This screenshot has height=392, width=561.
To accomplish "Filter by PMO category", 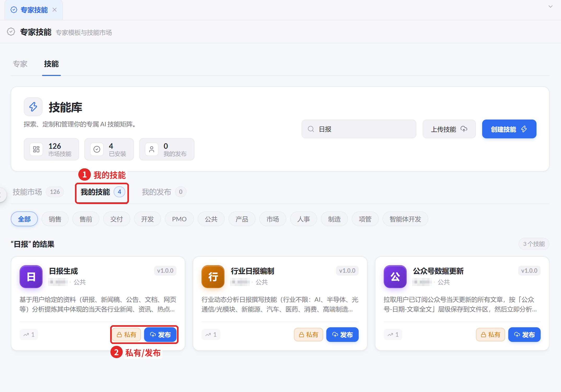I will click(179, 219).
